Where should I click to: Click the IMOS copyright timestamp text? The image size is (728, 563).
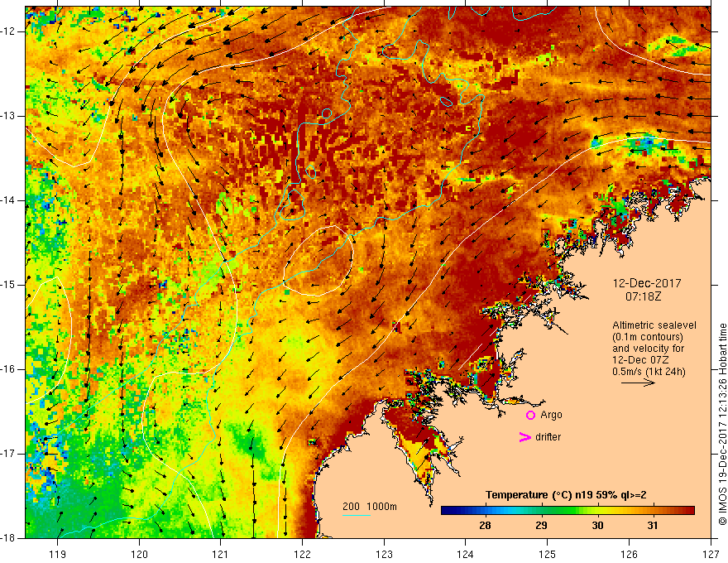click(x=722, y=424)
